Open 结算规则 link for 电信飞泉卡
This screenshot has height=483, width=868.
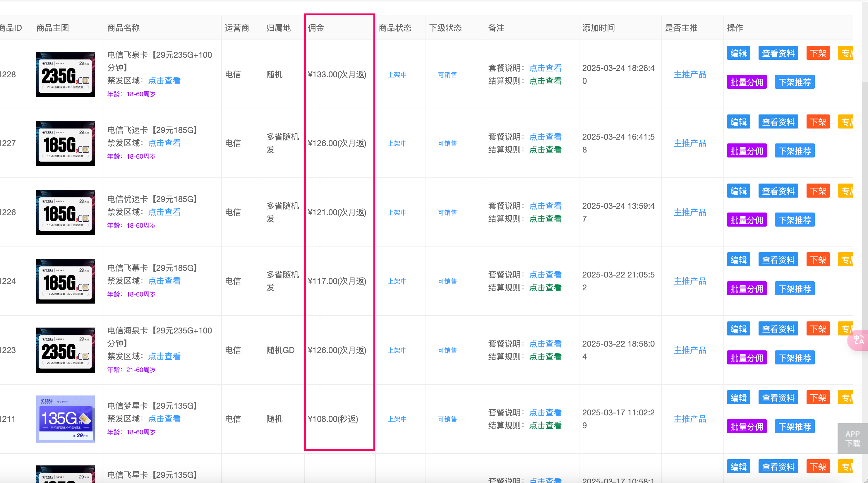[x=545, y=81]
